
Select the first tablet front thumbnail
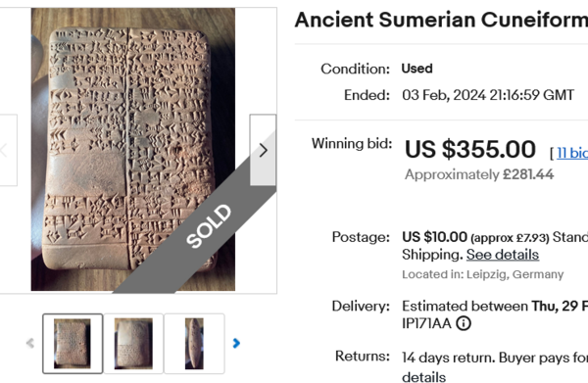point(73,344)
